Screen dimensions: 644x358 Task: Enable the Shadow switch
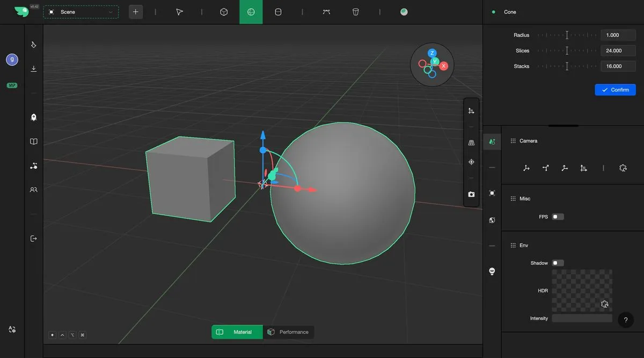point(558,263)
